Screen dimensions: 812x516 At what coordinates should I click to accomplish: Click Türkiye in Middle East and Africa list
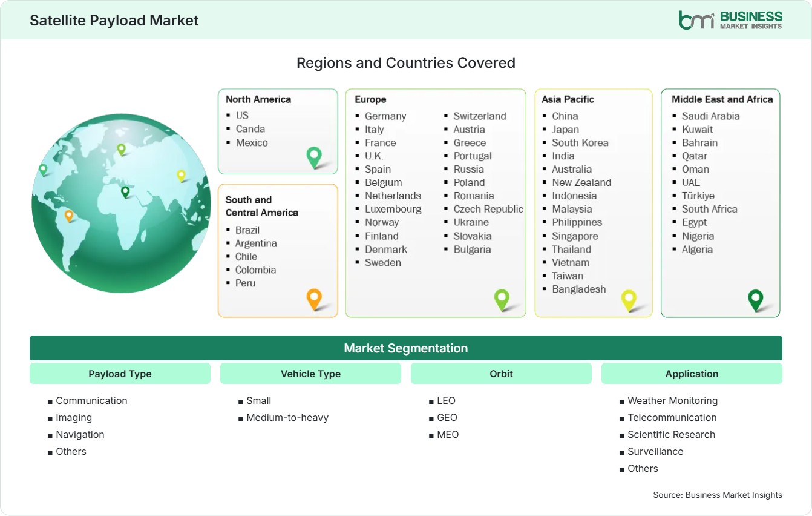point(698,196)
